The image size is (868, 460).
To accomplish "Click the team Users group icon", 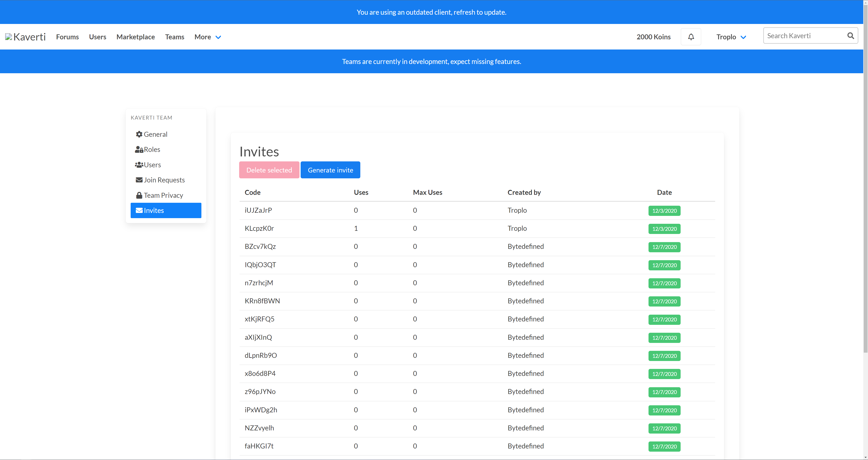I will point(139,165).
